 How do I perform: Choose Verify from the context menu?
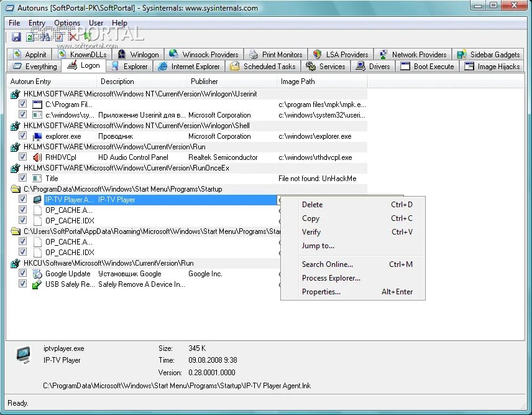click(353, 232)
